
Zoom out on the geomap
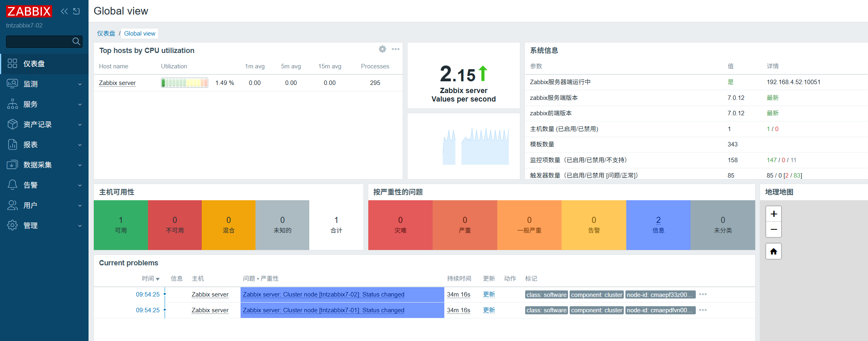pos(773,229)
